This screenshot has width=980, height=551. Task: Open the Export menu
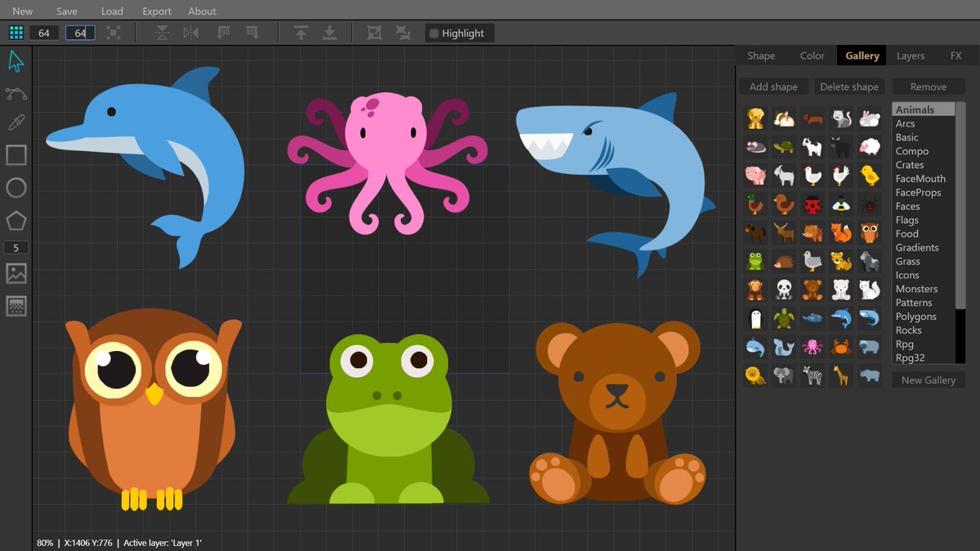pos(157,11)
